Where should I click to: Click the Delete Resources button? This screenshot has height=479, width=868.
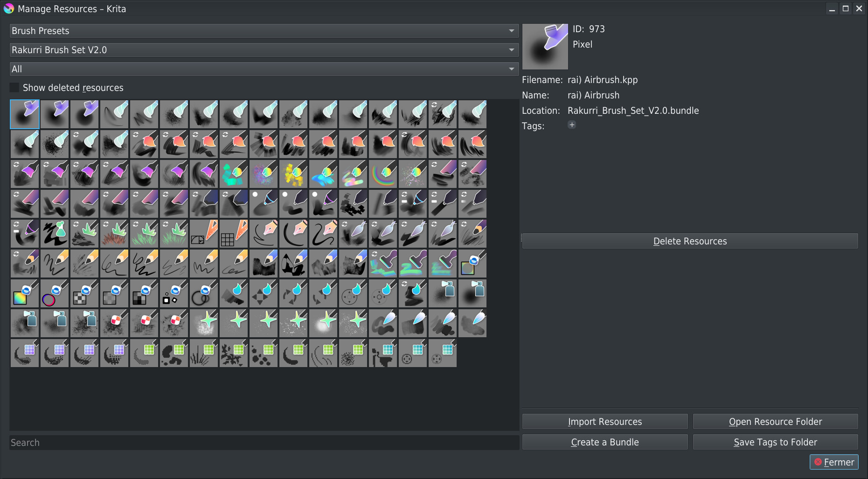690,241
